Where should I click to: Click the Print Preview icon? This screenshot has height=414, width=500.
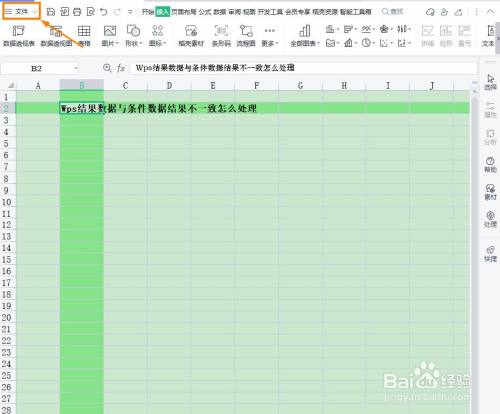click(91, 12)
